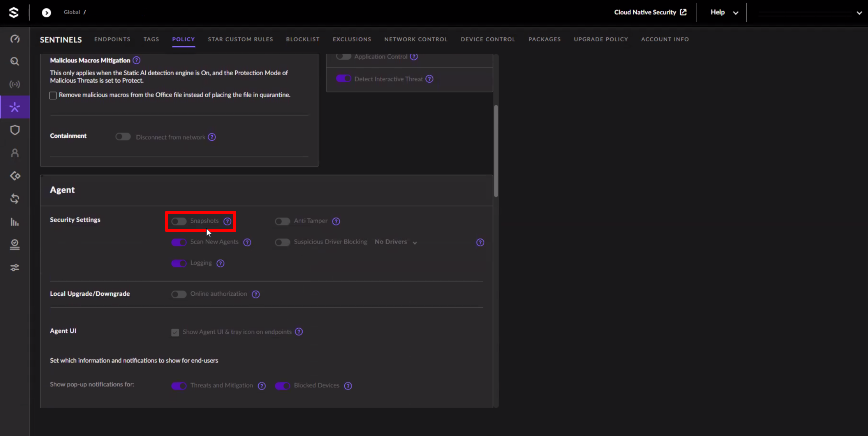Toggle Disconnect from network switch

(x=123, y=137)
